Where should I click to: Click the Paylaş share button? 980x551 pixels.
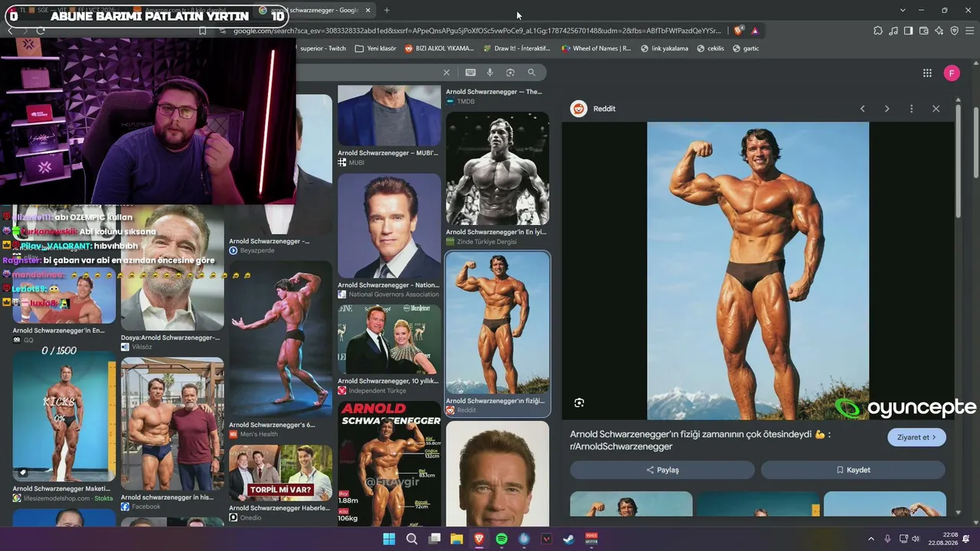pyautogui.click(x=662, y=470)
